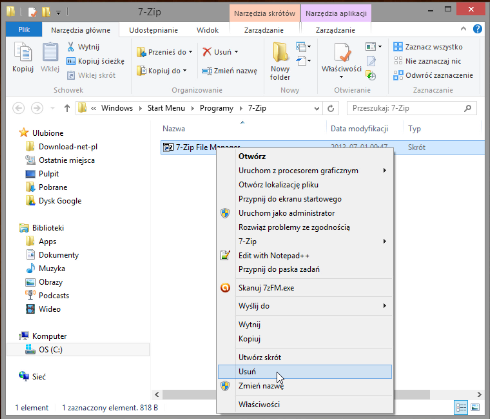Click the Edytuj icon in Otwieranie group
Screen dimensions: 490x419
click(371, 61)
